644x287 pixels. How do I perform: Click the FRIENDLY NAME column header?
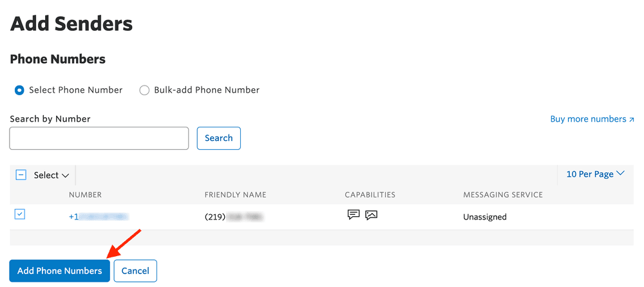pyautogui.click(x=235, y=195)
